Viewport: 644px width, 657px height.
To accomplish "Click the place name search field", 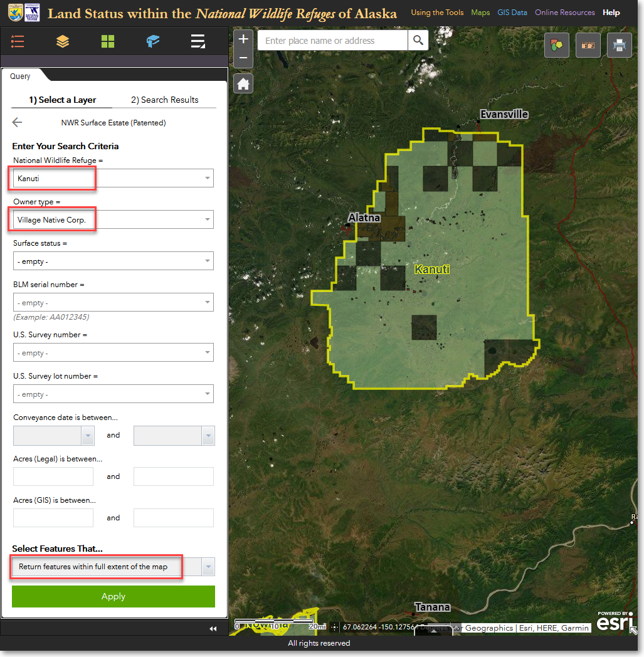I will click(332, 41).
